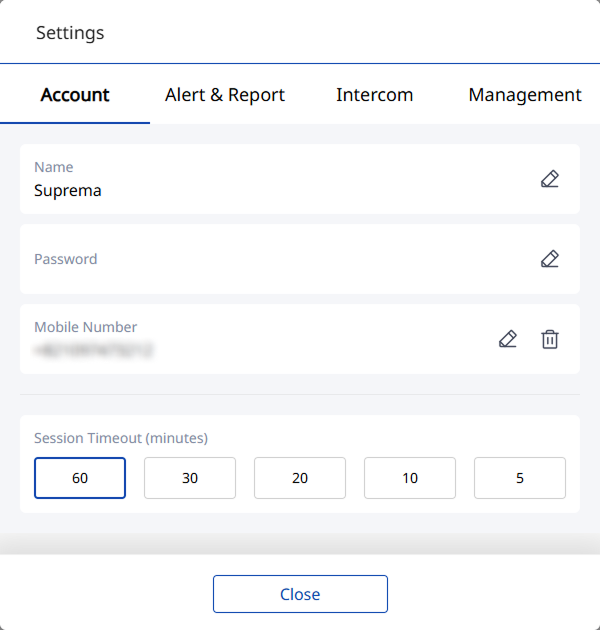
Task: Open the Management tab
Action: [x=525, y=96]
